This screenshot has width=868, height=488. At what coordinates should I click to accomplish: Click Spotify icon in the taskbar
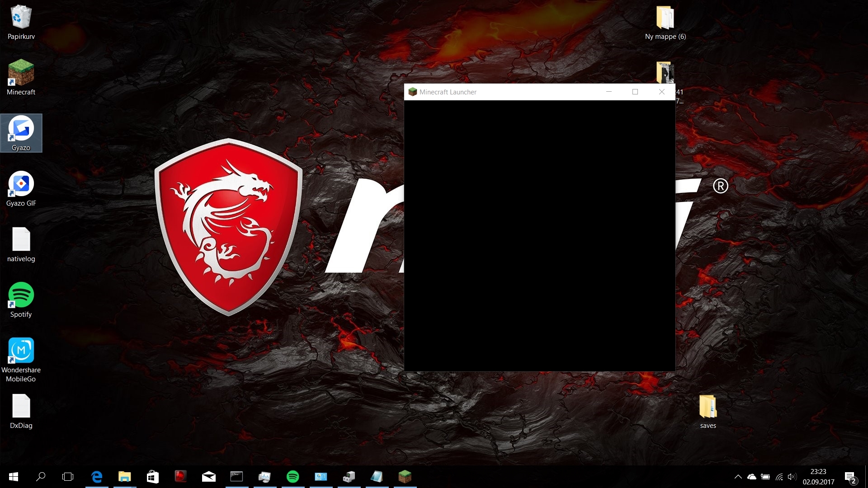pos(292,477)
